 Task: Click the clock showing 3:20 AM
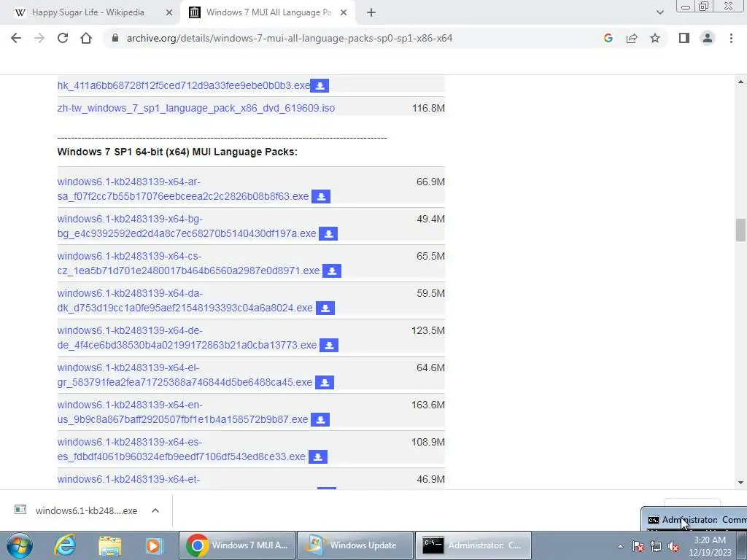[710, 546]
